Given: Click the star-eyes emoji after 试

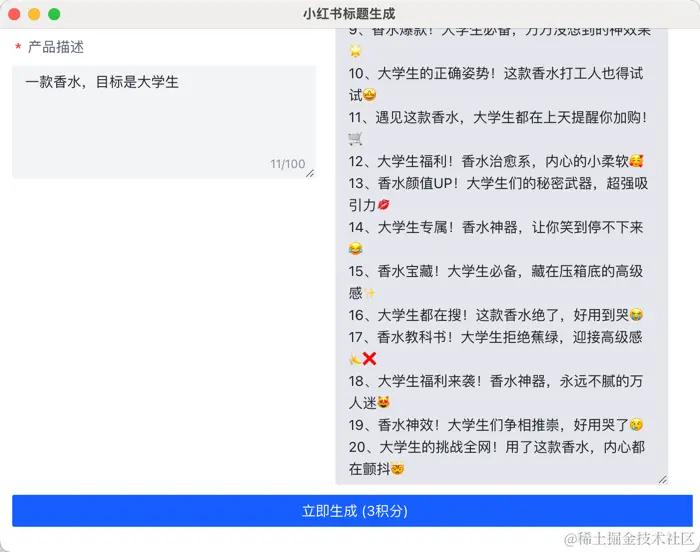Looking at the screenshot, I should coord(370,95).
